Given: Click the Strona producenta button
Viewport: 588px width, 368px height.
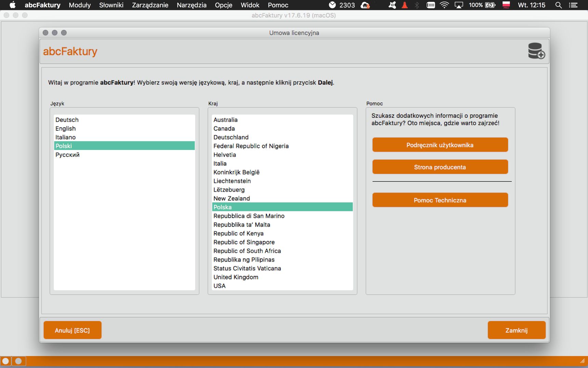Looking at the screenshot, I should pyautogui.click(x=440, y=167).
